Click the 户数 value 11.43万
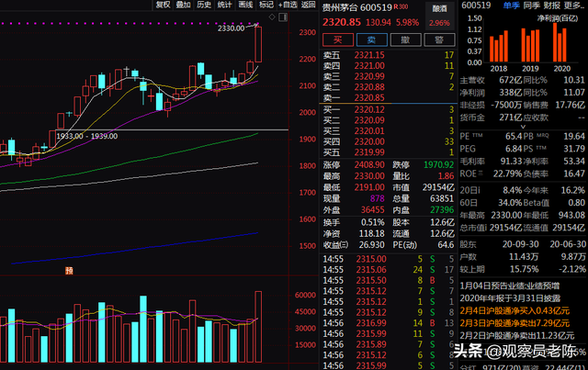 point(524,257)
